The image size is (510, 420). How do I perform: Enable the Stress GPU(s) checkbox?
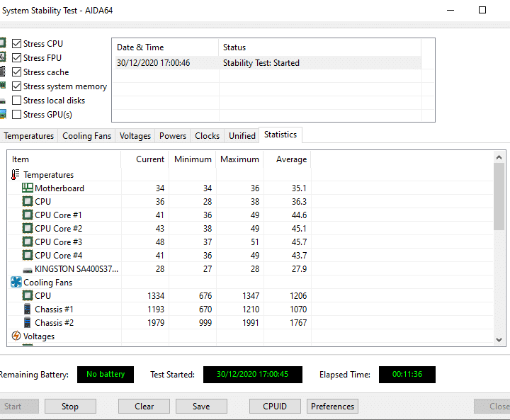click(x=17, y=115)
